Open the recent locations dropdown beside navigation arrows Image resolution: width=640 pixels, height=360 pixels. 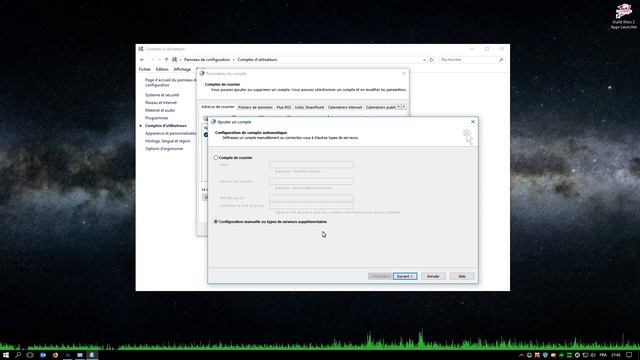[159, 60]
